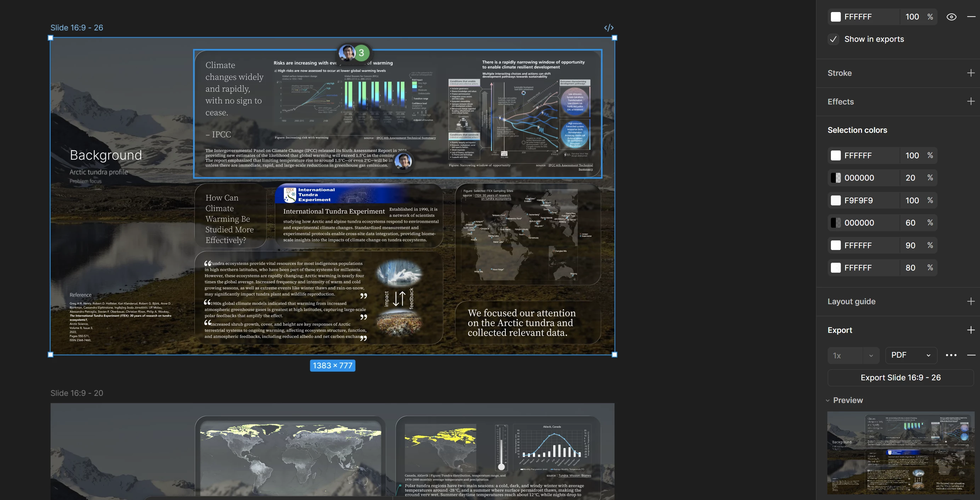Image resolution: width=980 pixels, height=500 pixels.
Task: Click the export preview thumbnail
Action: (x=901, y=453)
